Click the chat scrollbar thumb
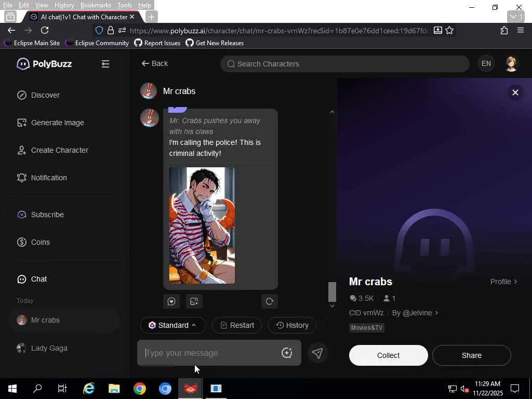Viewport: 532px width, 399px height. (332, 292)
